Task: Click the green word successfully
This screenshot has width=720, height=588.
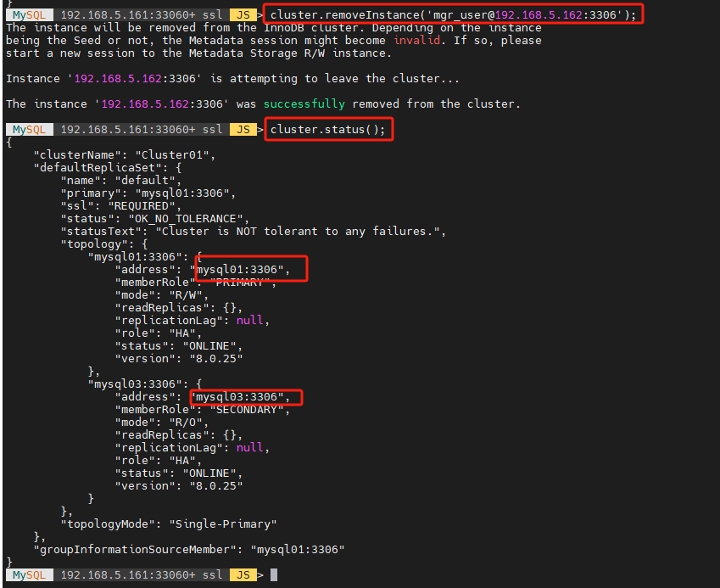Action: pos(304,104)
